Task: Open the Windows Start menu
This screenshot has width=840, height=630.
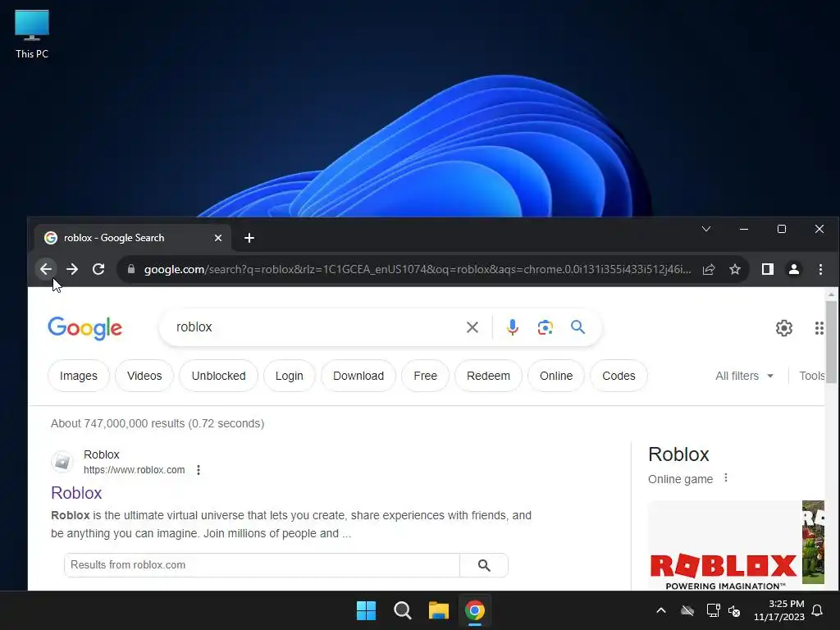Action: [x=367, y=610]
